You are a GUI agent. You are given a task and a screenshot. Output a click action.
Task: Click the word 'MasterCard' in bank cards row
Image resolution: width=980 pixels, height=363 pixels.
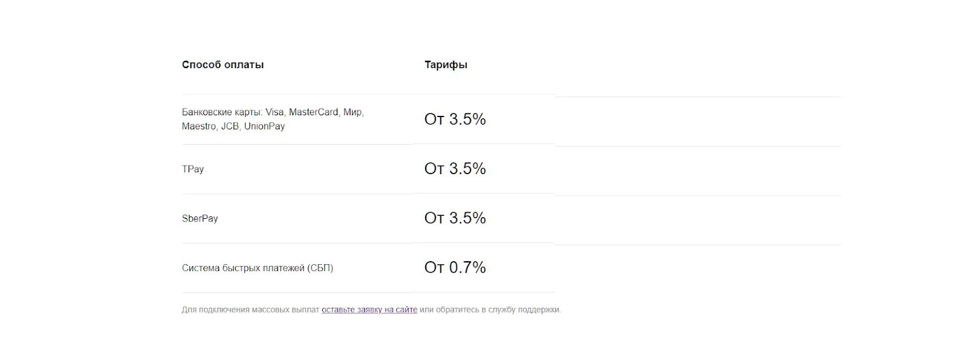pos(314,112)
